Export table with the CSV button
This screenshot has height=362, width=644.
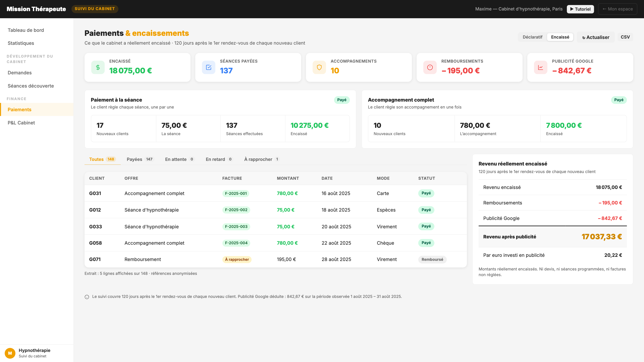click(625, 37)
